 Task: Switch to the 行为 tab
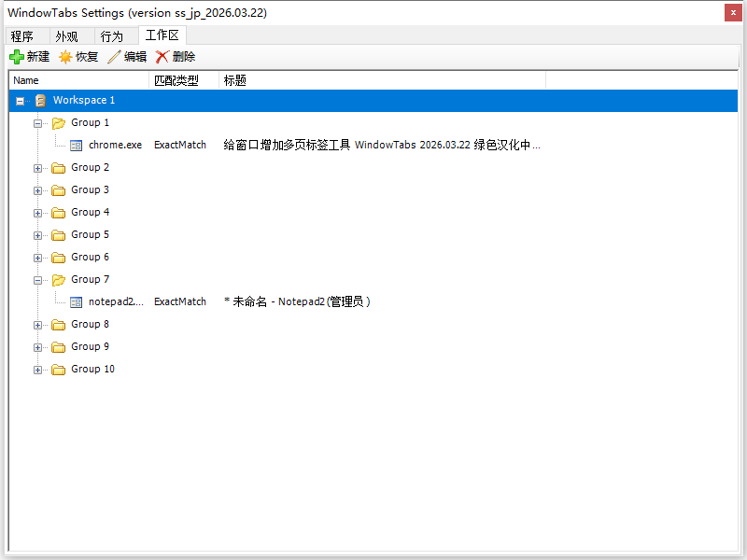tap(112, 35)
